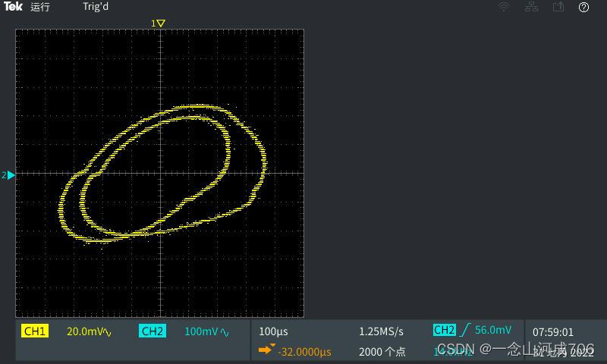Click the rising edge trigger slope icon

[465, 330]
